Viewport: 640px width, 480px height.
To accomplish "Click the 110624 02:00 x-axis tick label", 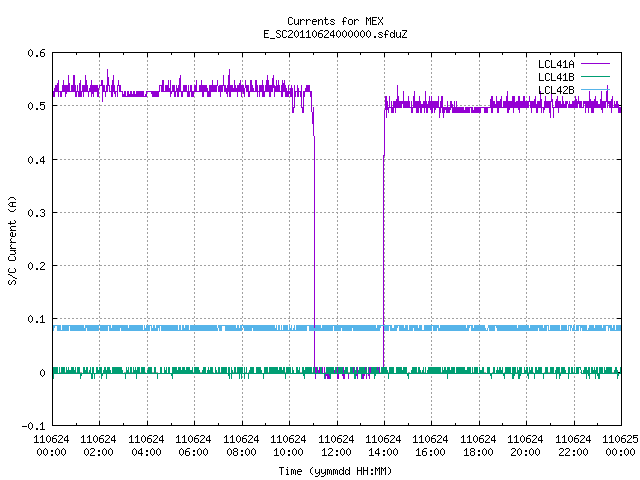I will coord(99,446).
